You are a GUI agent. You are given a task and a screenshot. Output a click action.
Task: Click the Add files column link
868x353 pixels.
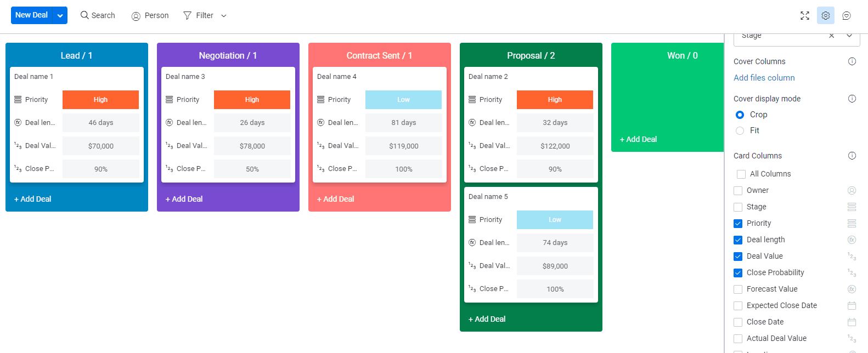pos(764,77)
